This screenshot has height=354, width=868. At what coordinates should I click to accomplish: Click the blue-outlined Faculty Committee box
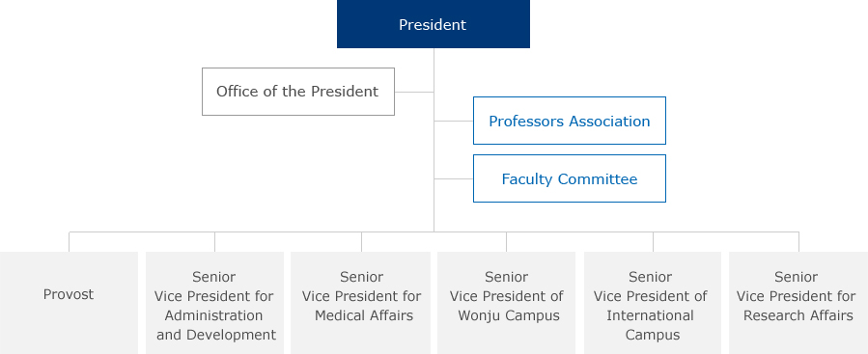tap(569, 178)
